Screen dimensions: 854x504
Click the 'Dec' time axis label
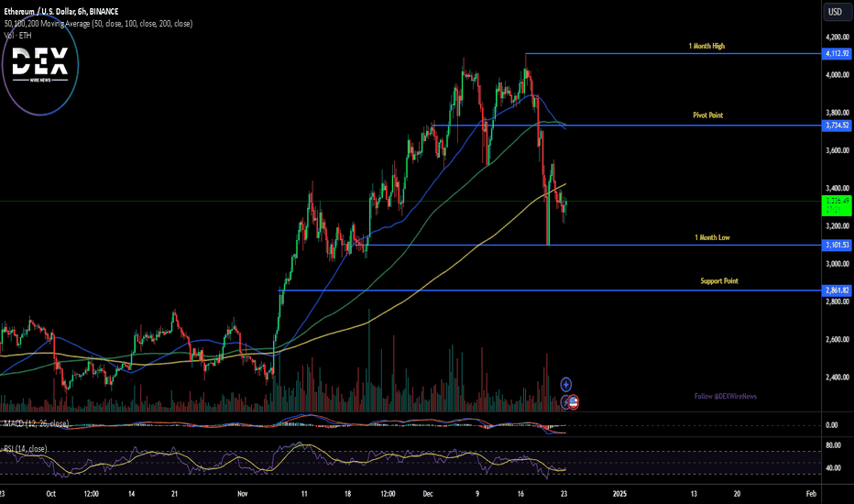coord(428,494)
